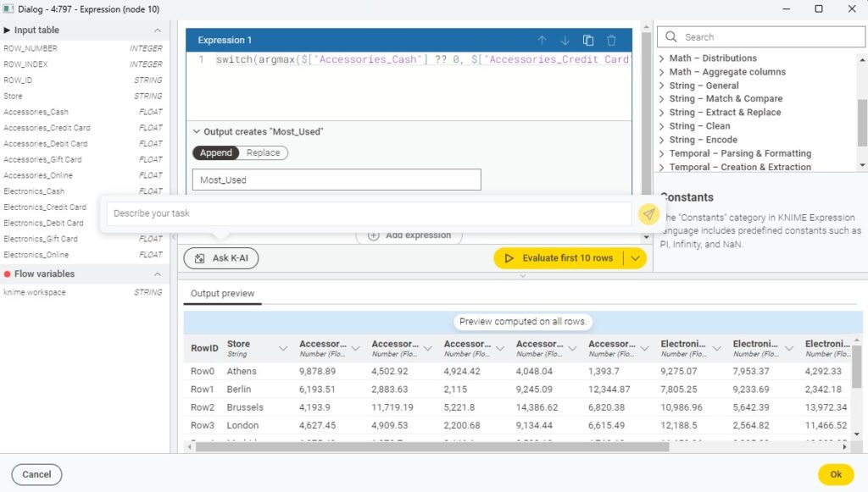Click the magnifier icon in the function search

[670, 37]
